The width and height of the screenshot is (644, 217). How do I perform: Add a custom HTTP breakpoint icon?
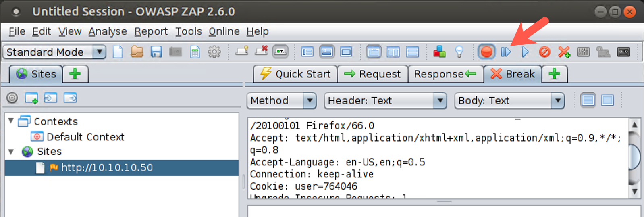(x=564, y=52)
